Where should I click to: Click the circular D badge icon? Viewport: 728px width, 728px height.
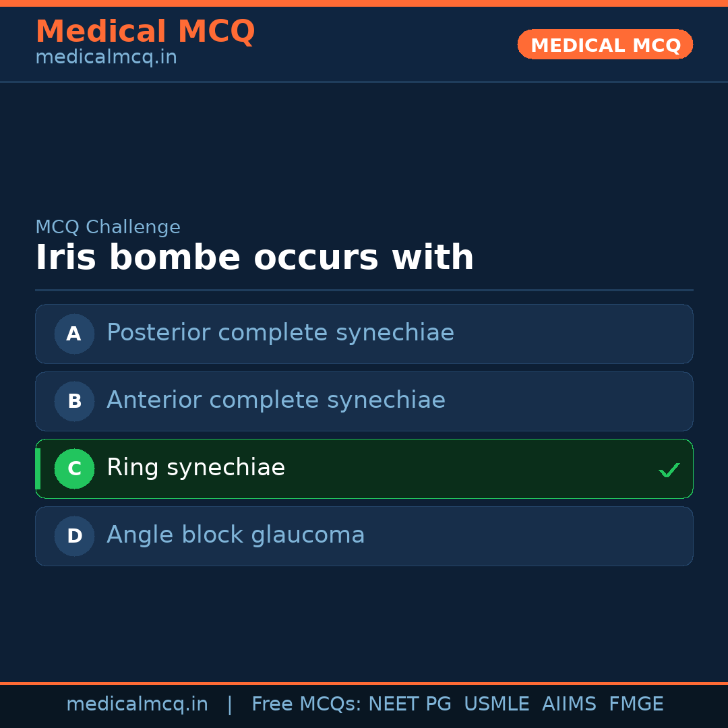coord(74,536)
